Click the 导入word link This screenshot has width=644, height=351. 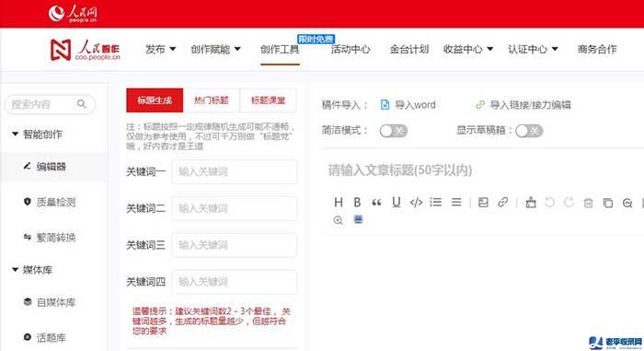click(x=415, y=105)
